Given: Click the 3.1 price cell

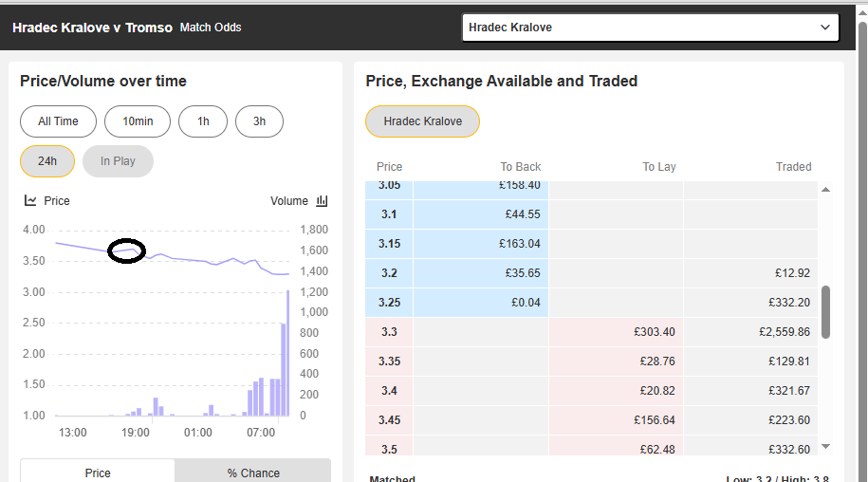Looking at the screenshot, I should click(x=389, y=214).
